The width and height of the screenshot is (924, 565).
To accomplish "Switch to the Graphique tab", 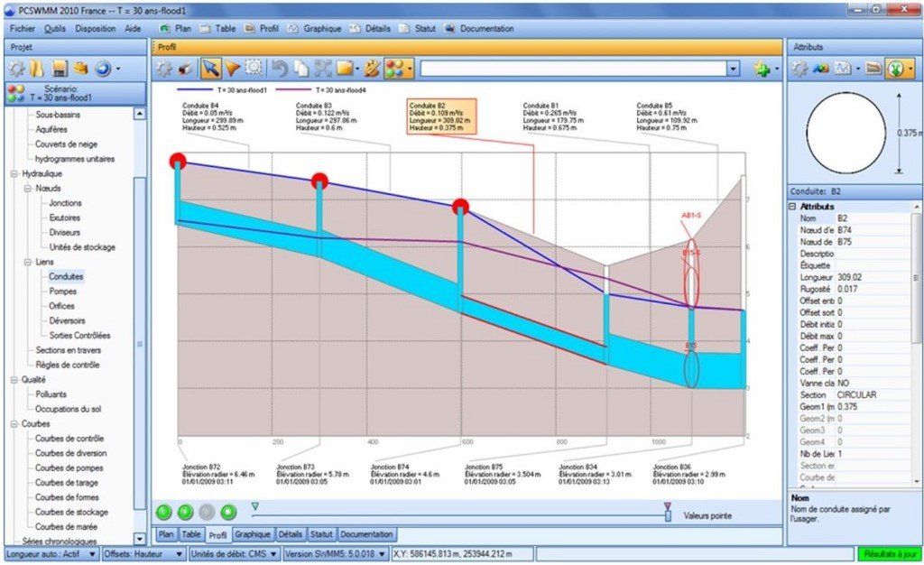I will click(x=254, y=533).
